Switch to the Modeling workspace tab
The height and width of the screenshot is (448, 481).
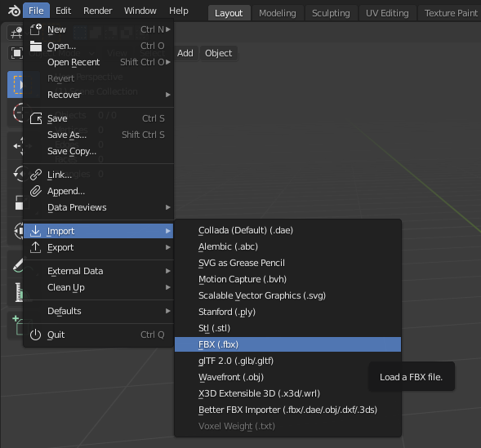click(x=278, y=13)
